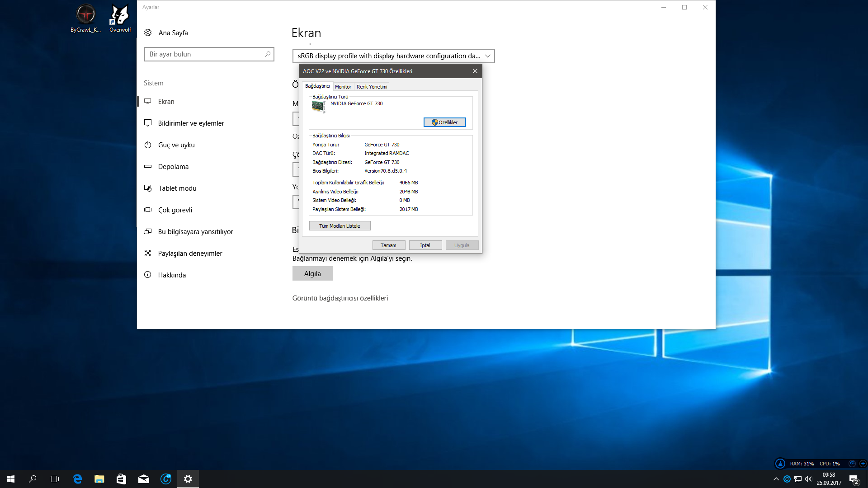This screenshot has width=868, height=488.
Task: Click the Bir ayar bulun search field
Action: (209, 54)
